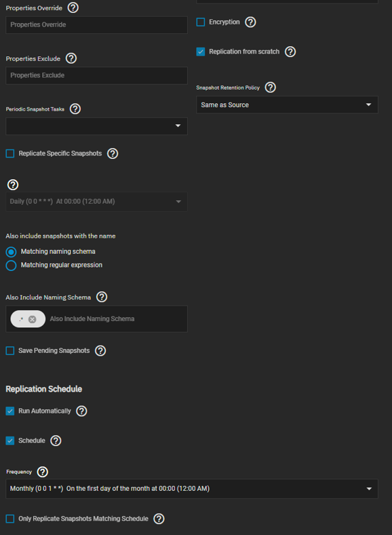Open Replication from scratch help icon

(290, 52)
